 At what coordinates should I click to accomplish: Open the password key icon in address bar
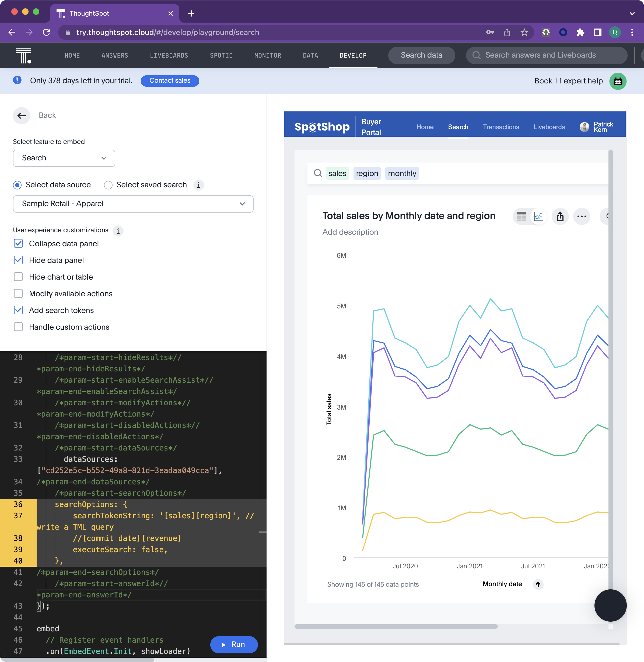pos(490,32)
